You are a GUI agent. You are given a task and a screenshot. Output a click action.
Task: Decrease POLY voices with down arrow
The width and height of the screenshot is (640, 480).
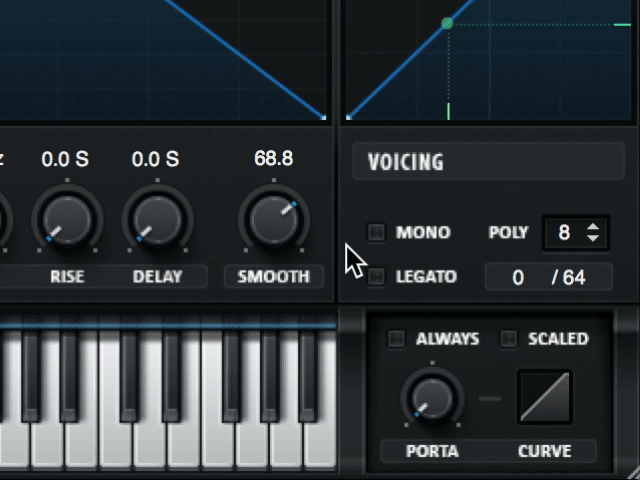point(593,238)
